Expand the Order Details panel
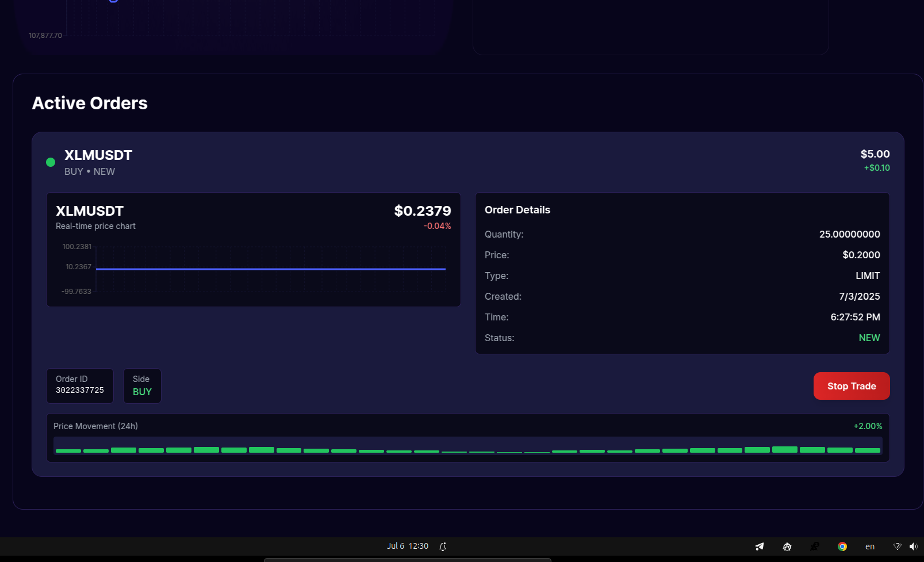The height and width of the screenshot is (562, 924). 517,209
